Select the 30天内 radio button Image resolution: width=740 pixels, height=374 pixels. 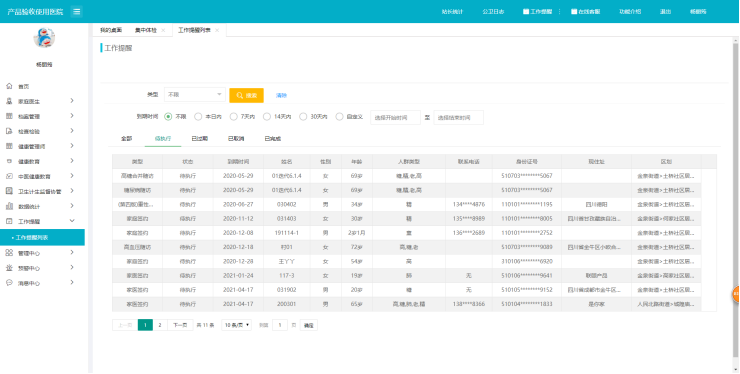point(303,117)
